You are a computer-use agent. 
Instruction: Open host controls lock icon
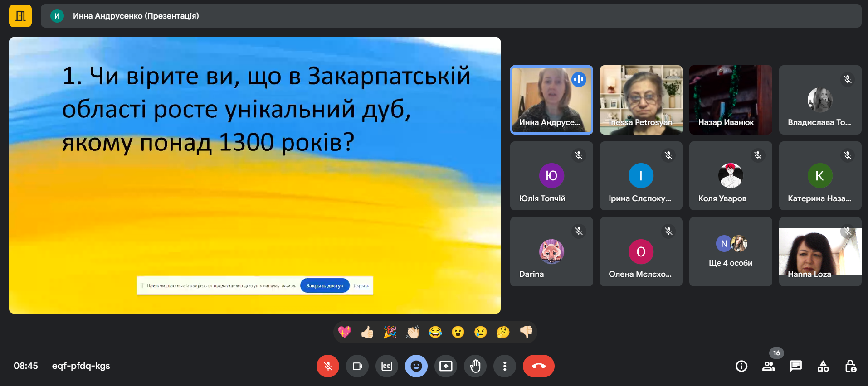[850, 366]
